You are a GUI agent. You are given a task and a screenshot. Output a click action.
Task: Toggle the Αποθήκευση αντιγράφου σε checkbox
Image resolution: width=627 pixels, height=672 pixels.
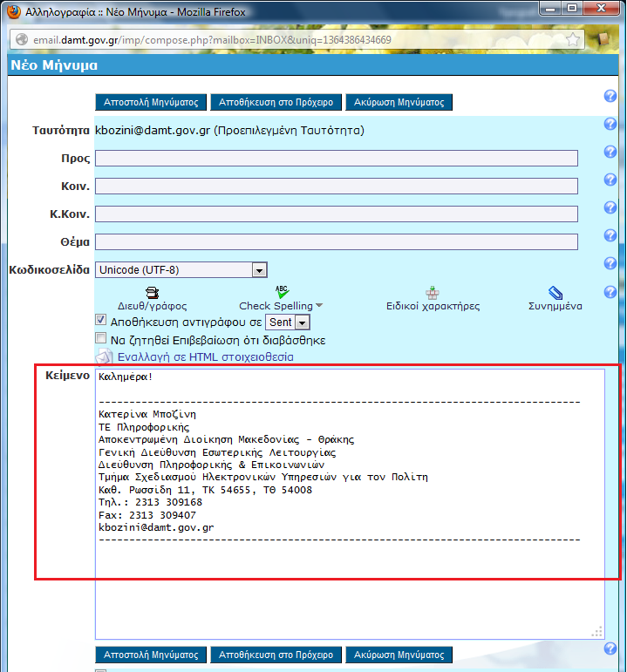pyautogui.click(x=101, y=320)
